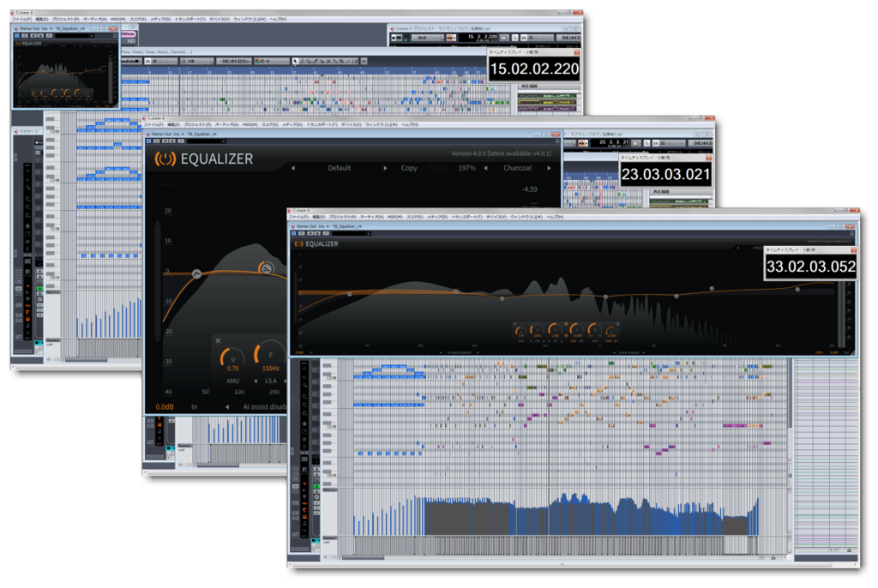
Task: Click input gain slider left of large EQ graph
Action: click(158, 280)
